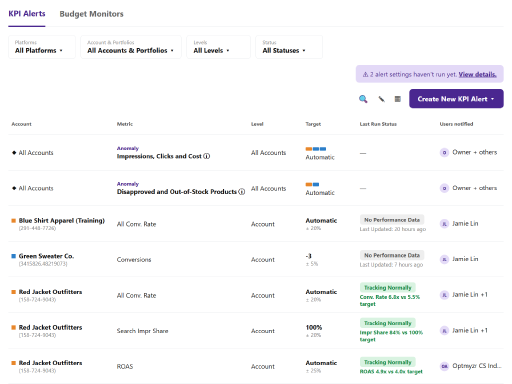
Task: Click ROAS 4.9x vs 4.0x target text
Action: [391, 371]
